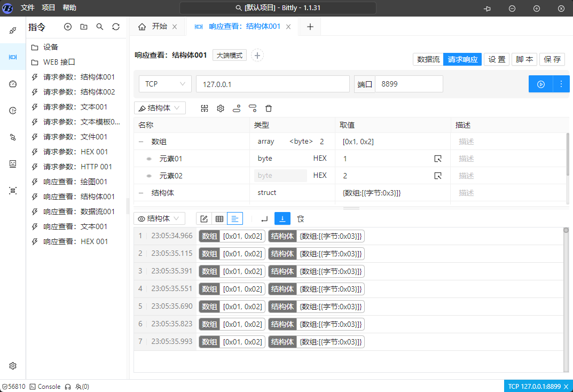Open the 项目 menu
This screenshot has height=392, width=573.
[x=48, y=7]
